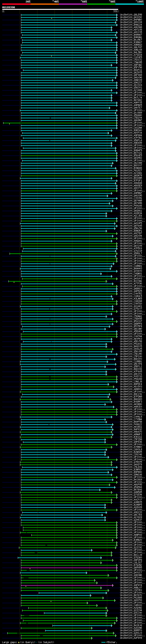Select the UniRef100_Q43292 hit label
The width and height of the screenshot is (146, 644).
(131, 17)
